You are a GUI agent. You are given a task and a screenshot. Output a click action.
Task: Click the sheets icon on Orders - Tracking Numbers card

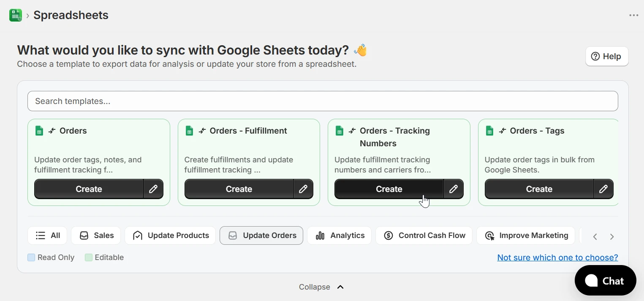point(340,131)
